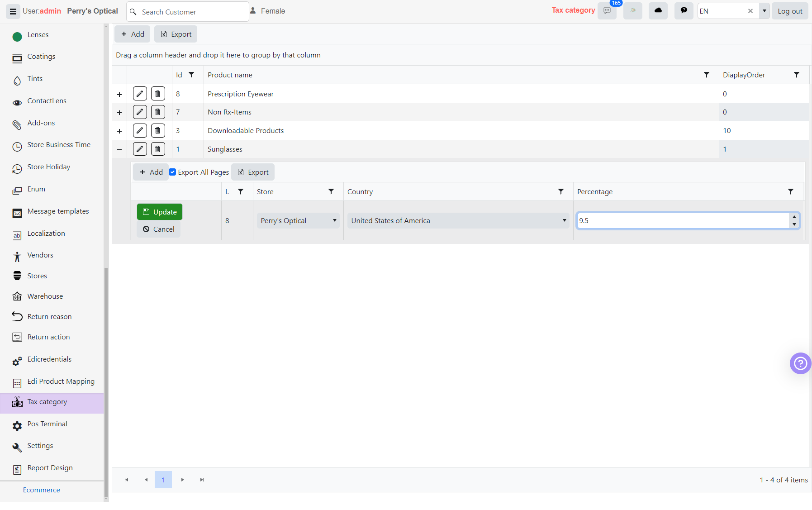Viewport: 812px width, 510px height.
Task: Open the Ecommerce link
Action: 42,490
